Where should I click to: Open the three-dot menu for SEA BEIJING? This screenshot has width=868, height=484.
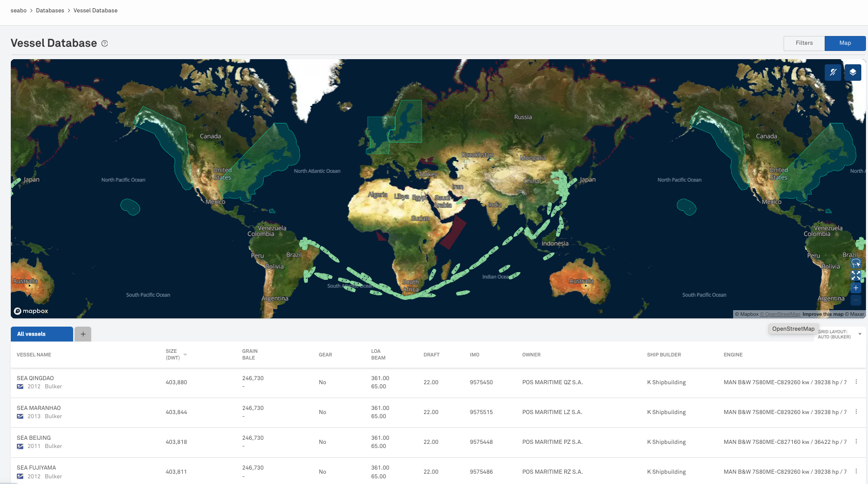[x=856, y=441]
